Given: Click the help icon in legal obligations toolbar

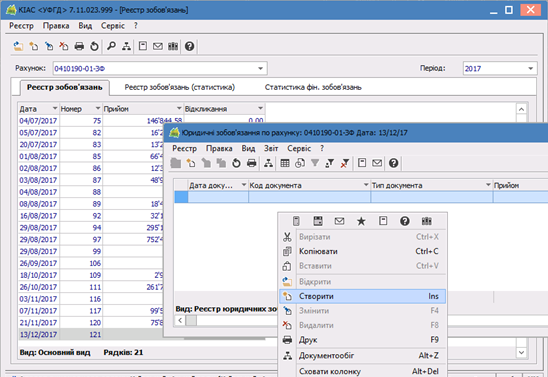Looking at the screenshot, I should click(394, 163).
